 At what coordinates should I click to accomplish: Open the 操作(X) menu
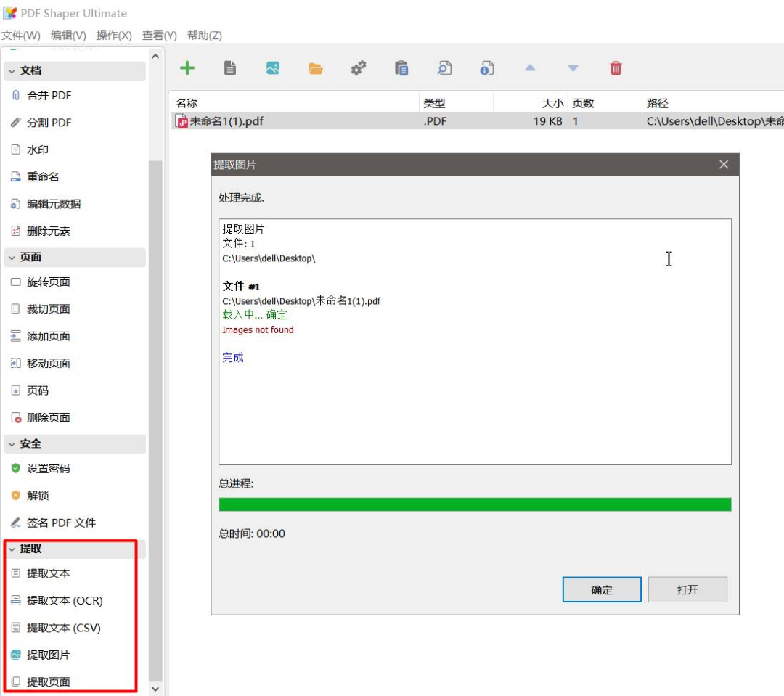114,36
